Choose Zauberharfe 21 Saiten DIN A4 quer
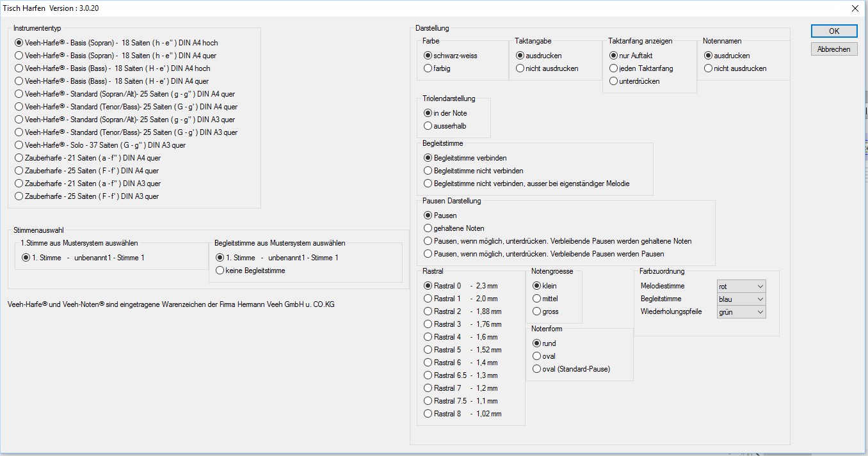Viewport: 868px width, 456px height. 19,158
